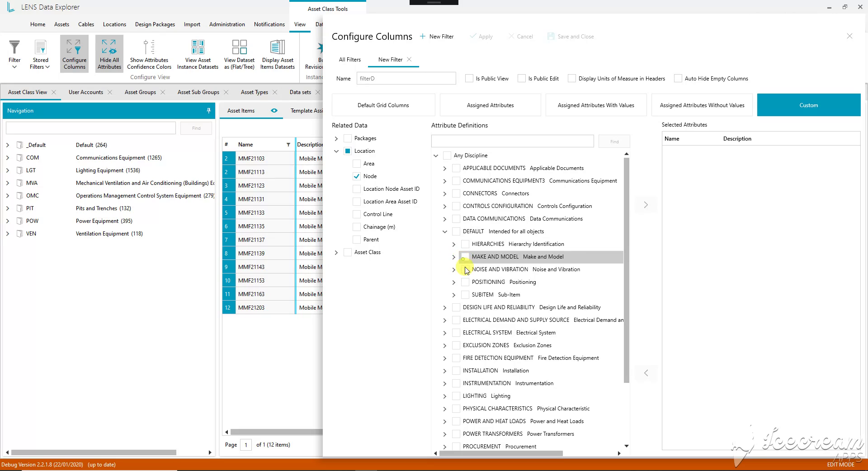Click the Apply button
Screen dimensions: 868x471
point(481,36)
